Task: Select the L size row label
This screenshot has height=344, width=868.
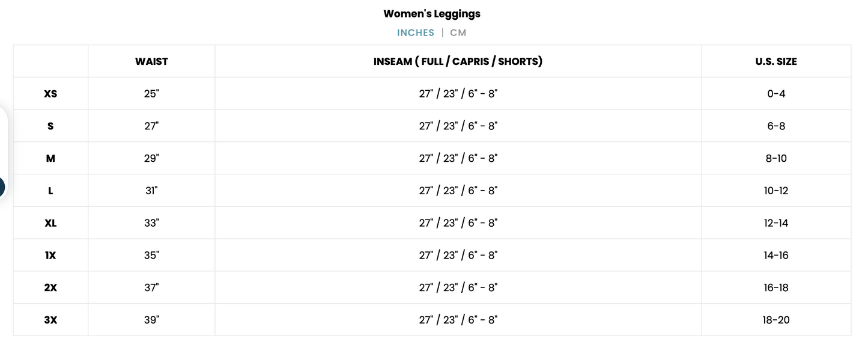Action: click(50, 191)
